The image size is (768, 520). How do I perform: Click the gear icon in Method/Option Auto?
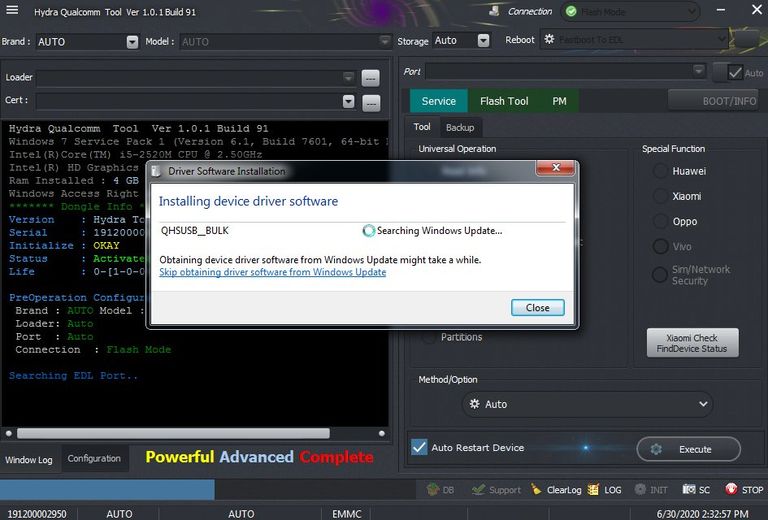[475, 404]
